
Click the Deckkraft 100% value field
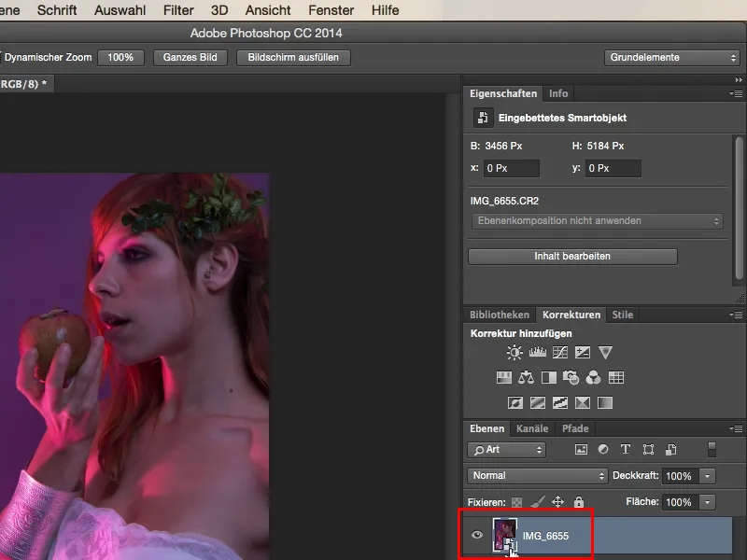681,476
